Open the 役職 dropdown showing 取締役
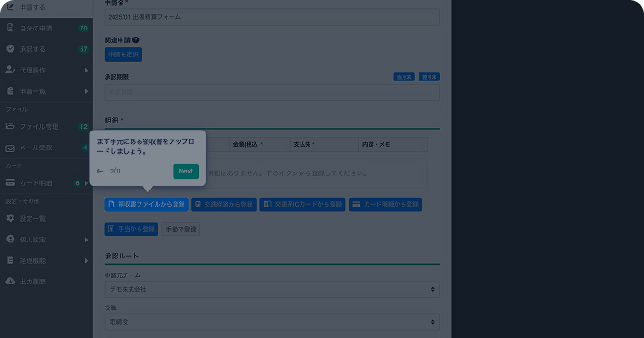Image resolution: width=644 pixels, height=338 pixels. (x=272, y=322)
